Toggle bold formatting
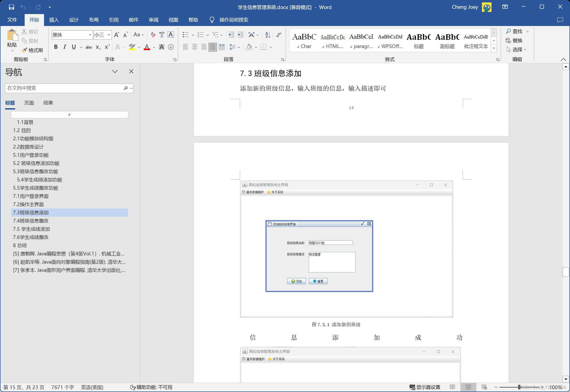 [56, 47]
